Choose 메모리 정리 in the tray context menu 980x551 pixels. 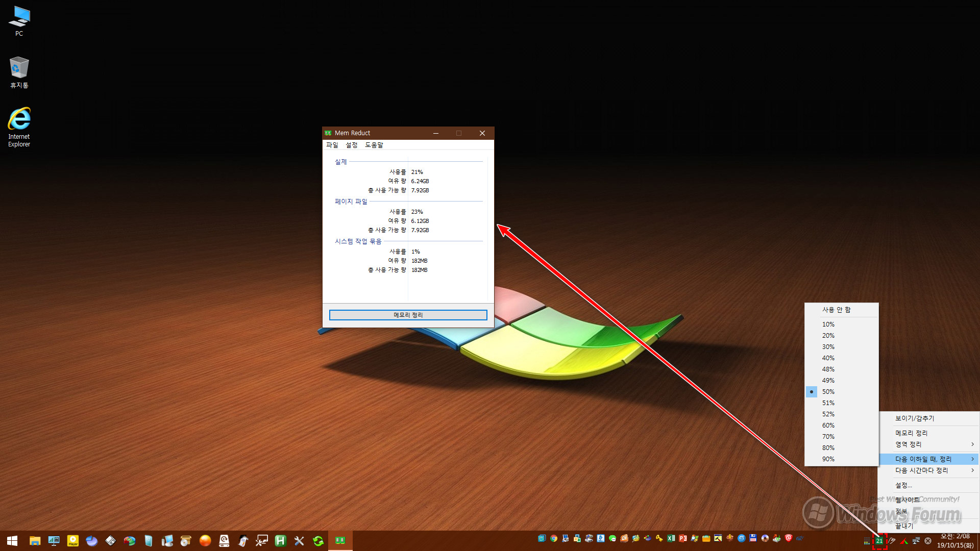(x=929, y=433)
